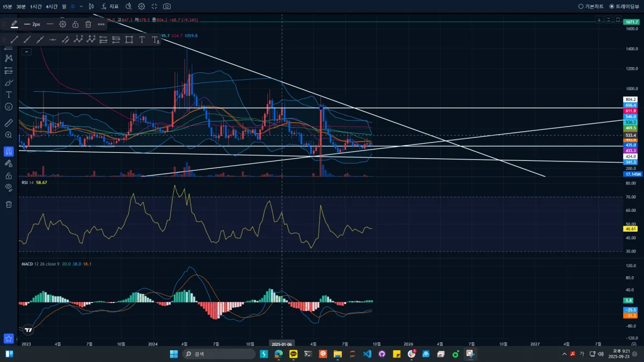The height and width of the screenshot is (362, 644).
Task: Switch to the 4시간 timeframe
Action: (x=52, y=6)
